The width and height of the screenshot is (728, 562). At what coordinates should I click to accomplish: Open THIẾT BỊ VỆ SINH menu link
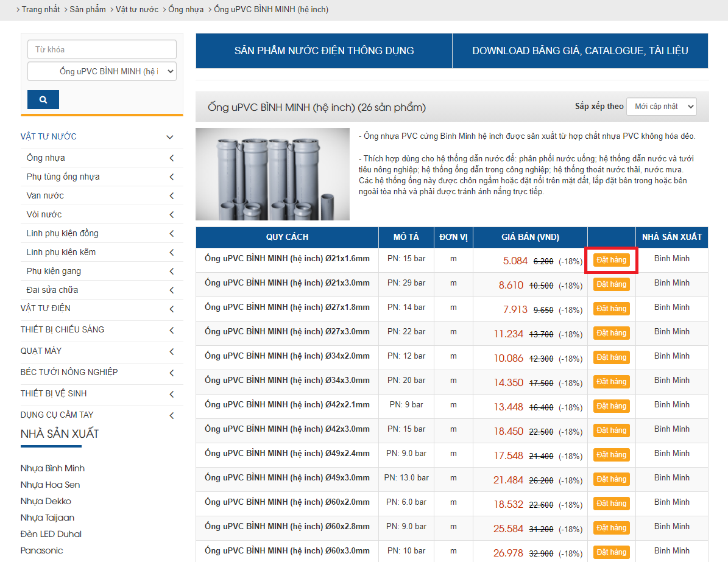click(54, 393)
